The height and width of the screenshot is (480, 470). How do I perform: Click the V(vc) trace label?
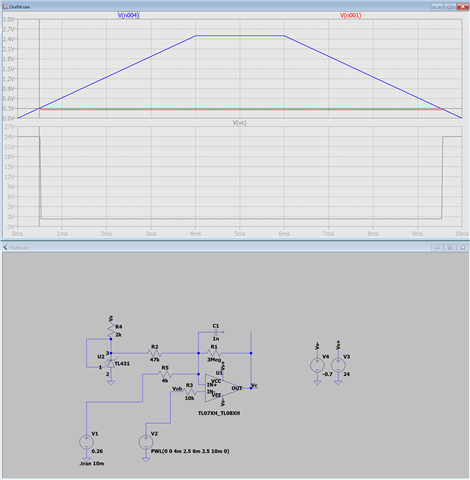[x=239, y=123]
